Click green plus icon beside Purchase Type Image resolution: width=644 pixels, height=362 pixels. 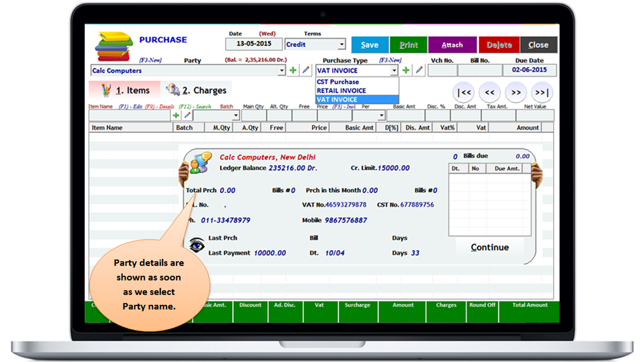point(405,70)
